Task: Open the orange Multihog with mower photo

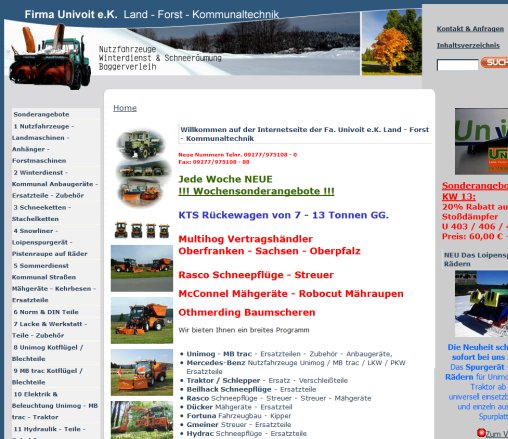Action: pyautogui.click(x=142, y=320)
